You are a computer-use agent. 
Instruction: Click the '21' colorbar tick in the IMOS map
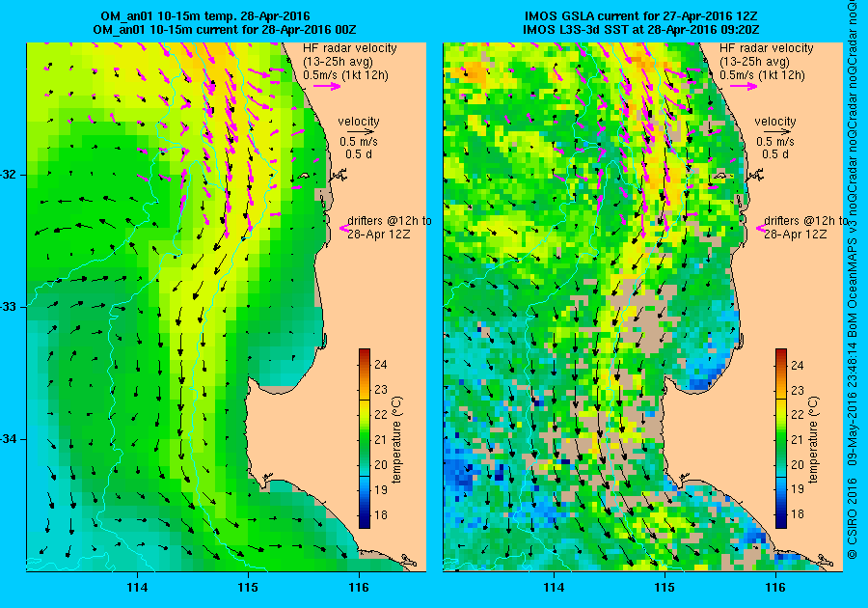point(798,440)
